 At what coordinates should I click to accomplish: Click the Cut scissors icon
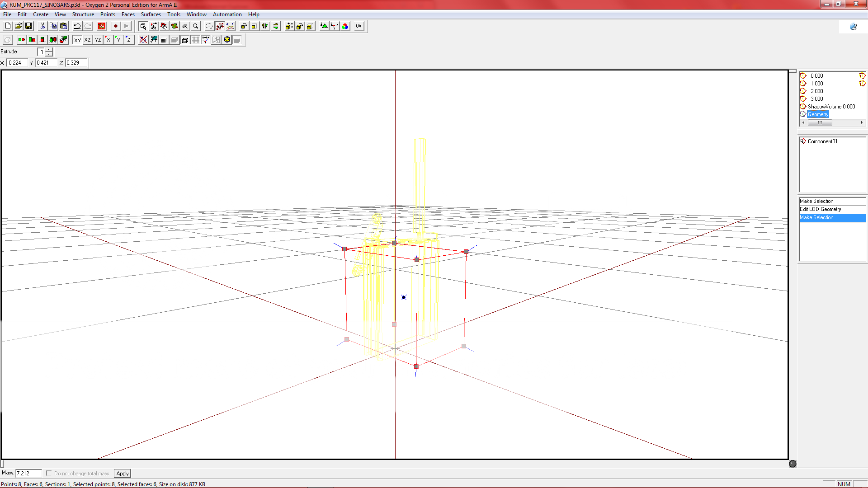click(x=42, y=26)
